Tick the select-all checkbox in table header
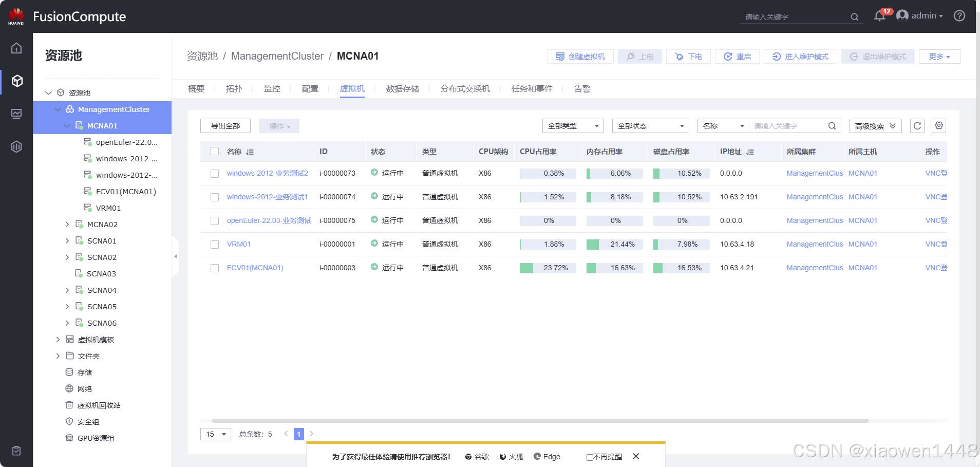980x467 pixels. [215, 151]
